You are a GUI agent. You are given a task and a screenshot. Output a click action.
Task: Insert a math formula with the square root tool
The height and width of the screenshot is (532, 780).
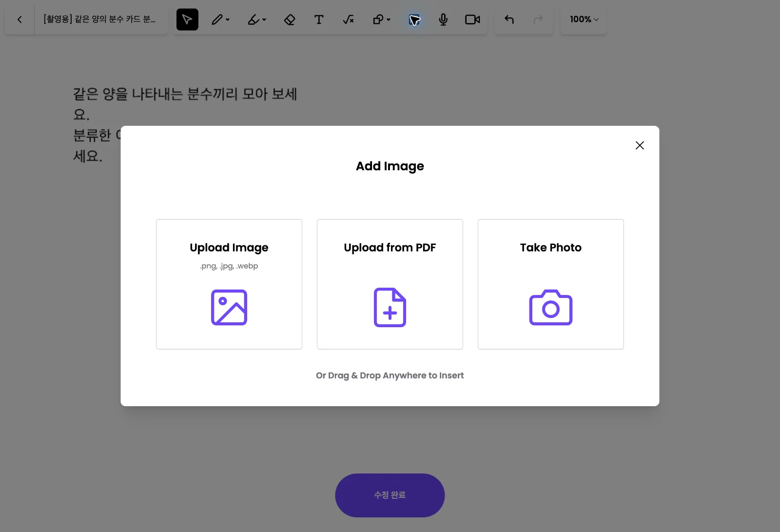348,20
